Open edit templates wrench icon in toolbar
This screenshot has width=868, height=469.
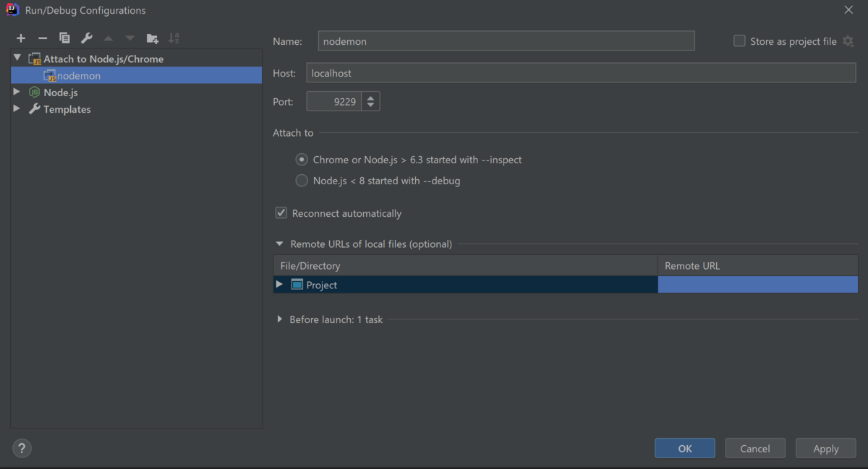tap(86, 38)
